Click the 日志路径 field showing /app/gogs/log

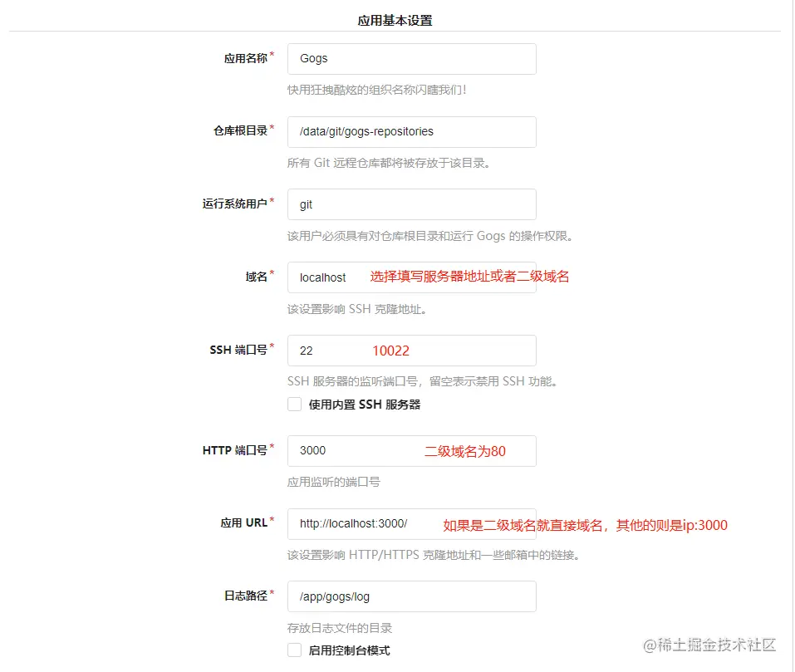[412, 596]
